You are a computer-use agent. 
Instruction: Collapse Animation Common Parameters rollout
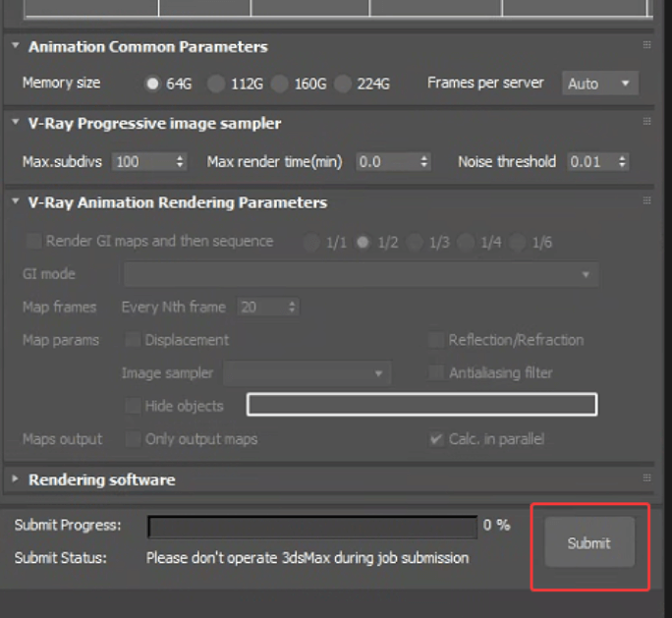click(x=16, y=45)
